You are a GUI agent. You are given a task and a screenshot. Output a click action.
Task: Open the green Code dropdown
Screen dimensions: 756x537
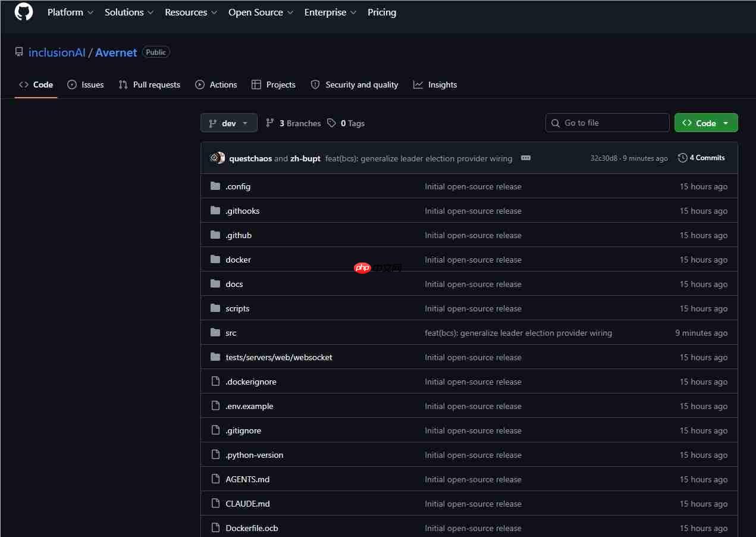coord(706,123)
